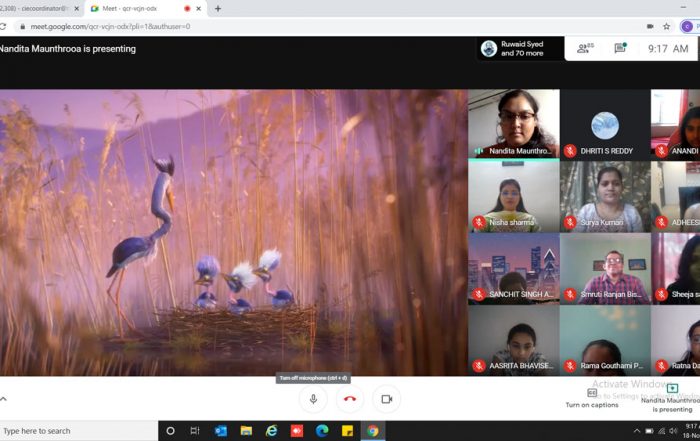Close the ciecoordinator mail tab
700x441 pixels.
coord(76,8)
